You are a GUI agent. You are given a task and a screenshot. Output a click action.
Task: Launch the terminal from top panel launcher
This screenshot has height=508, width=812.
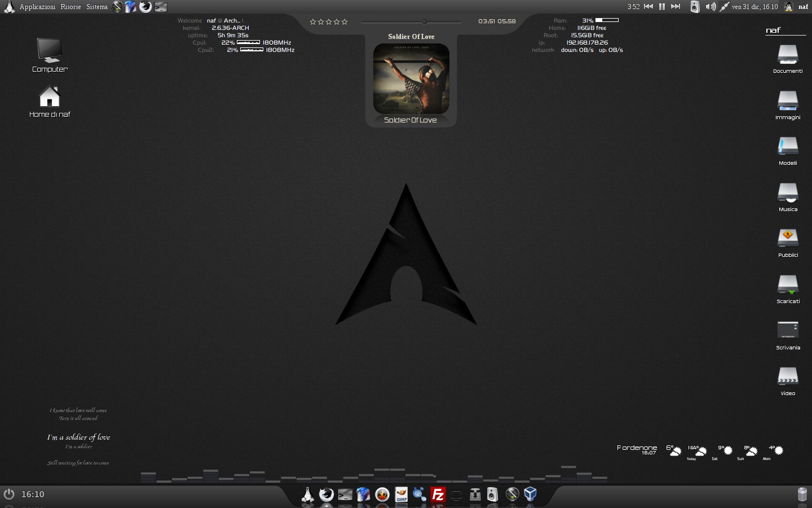[161, 7]
